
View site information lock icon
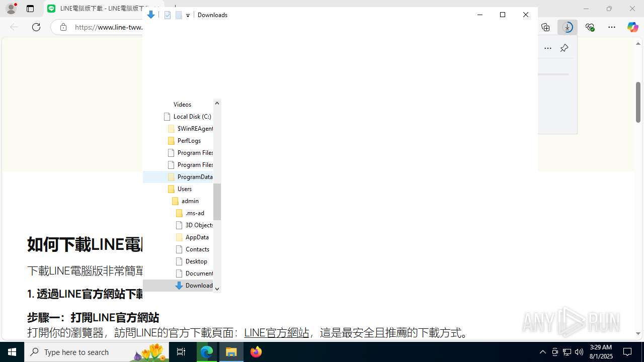click(63, 27)
